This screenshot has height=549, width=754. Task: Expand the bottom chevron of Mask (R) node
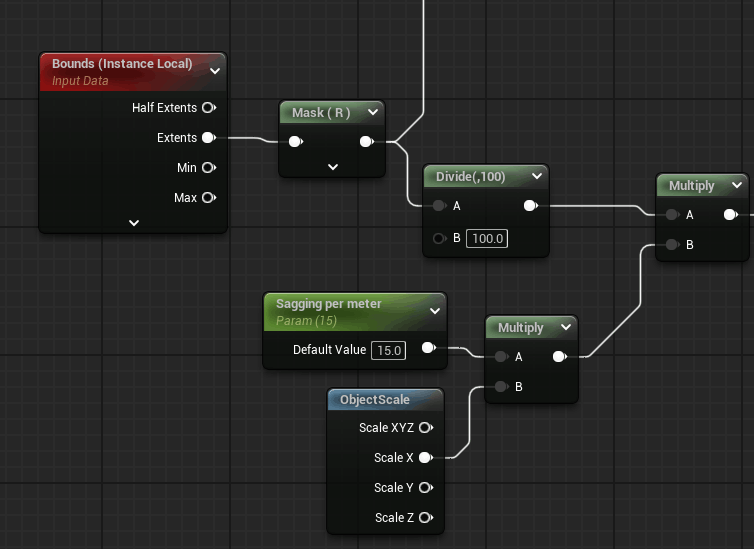[x=333, y=167]
